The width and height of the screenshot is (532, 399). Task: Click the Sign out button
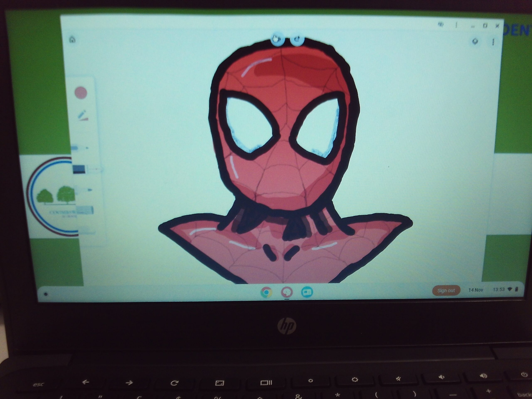pyautogui.click(x=446, y=291)
